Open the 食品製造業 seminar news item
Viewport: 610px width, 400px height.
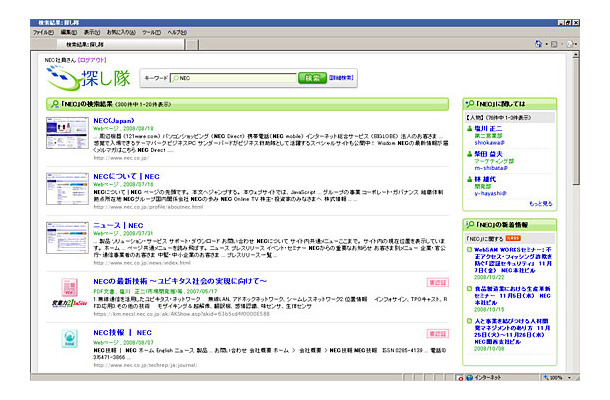(512, 296)
